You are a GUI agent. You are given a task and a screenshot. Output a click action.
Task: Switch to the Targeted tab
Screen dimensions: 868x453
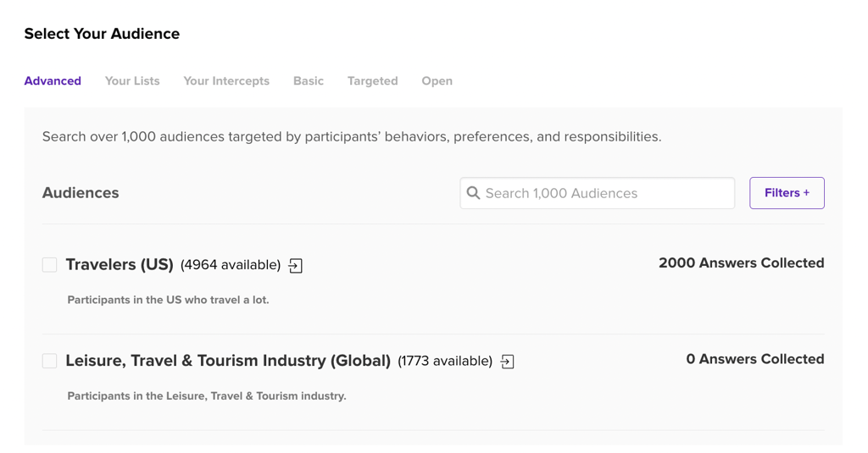pyautogui.click(x=372, y=81)
